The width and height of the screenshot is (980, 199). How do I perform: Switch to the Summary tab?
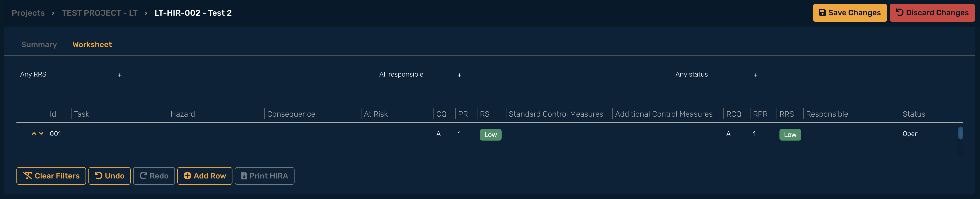pos(39,44)
